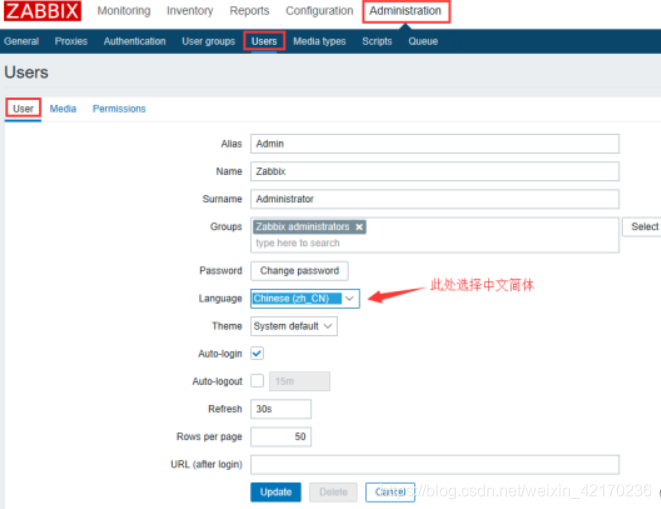Click the groups search field
The image size is (661, 509).
point(435,243)
